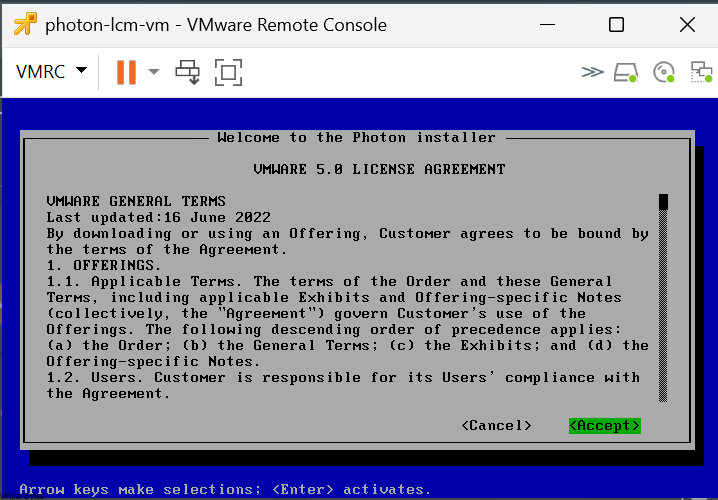718x500 pixels.
Task: Click the license agreement scrollbar thumb
Action: [x=663, y=201]
